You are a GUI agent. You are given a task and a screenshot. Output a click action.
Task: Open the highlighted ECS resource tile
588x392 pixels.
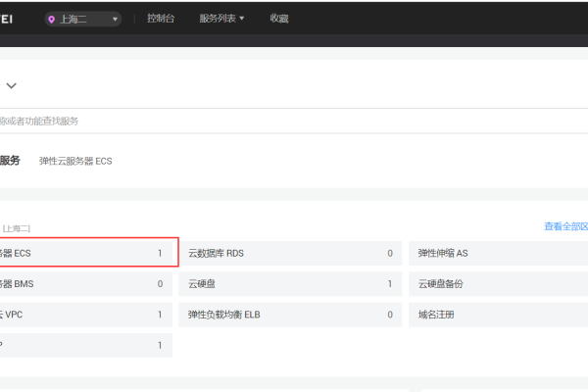point(86,253)
